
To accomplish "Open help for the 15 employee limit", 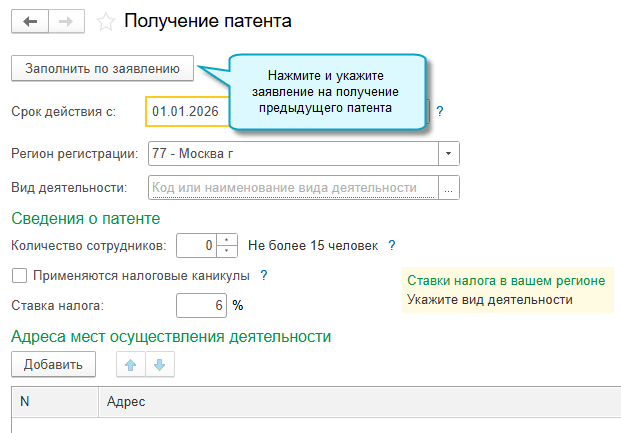I will click(x=392, y=245).
